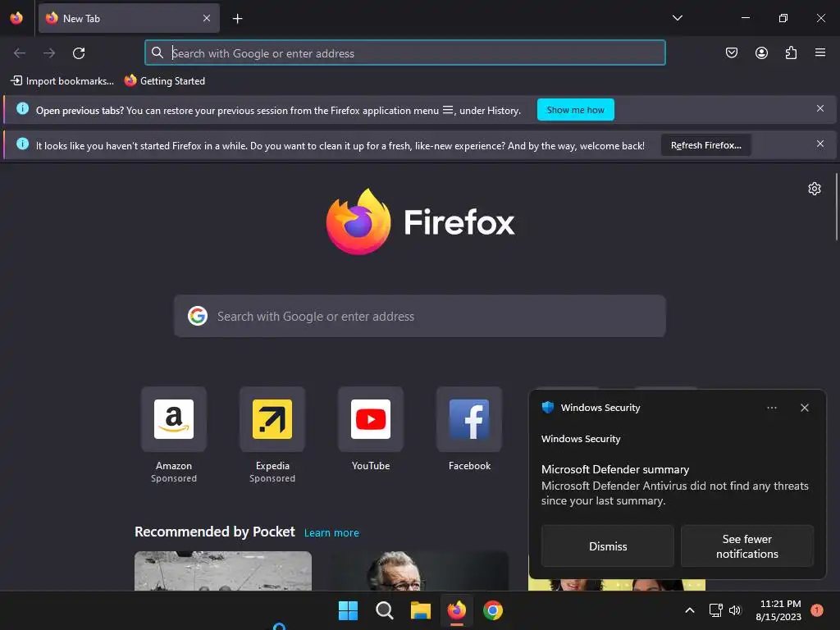Image resolution: width=840 pixels, height=630 pixels.
Task: Click the volume speaker icon in tray
Action: pos(735,610)
